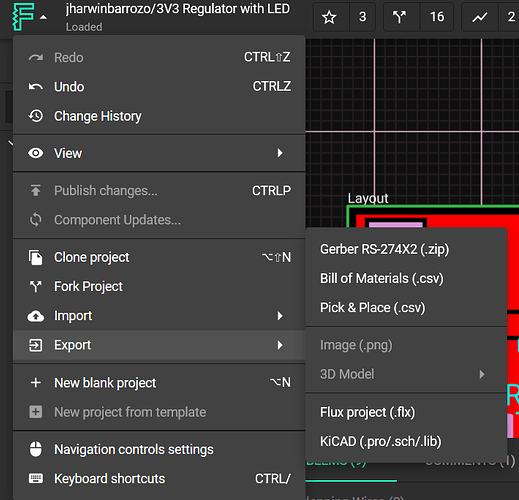Image resolution: width=519 pixels, height=500 pixels.
Task: Click the plus icon for New blank project
Action: coord(36,383)
